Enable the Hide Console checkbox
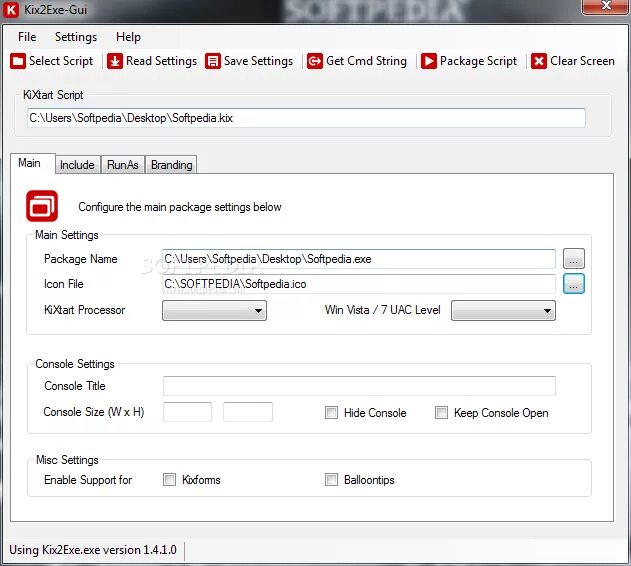This screenshot has width=631, height=566. [331, 413]
